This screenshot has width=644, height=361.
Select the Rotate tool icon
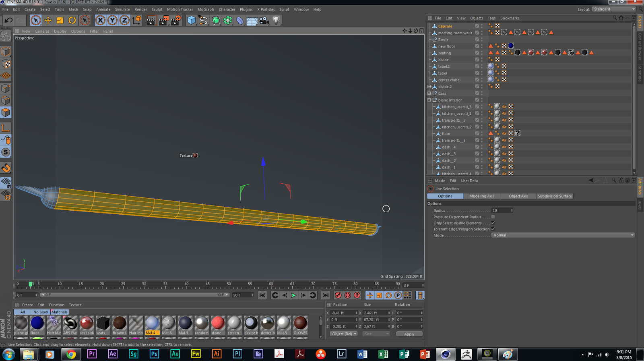click(x=72, y=20)
